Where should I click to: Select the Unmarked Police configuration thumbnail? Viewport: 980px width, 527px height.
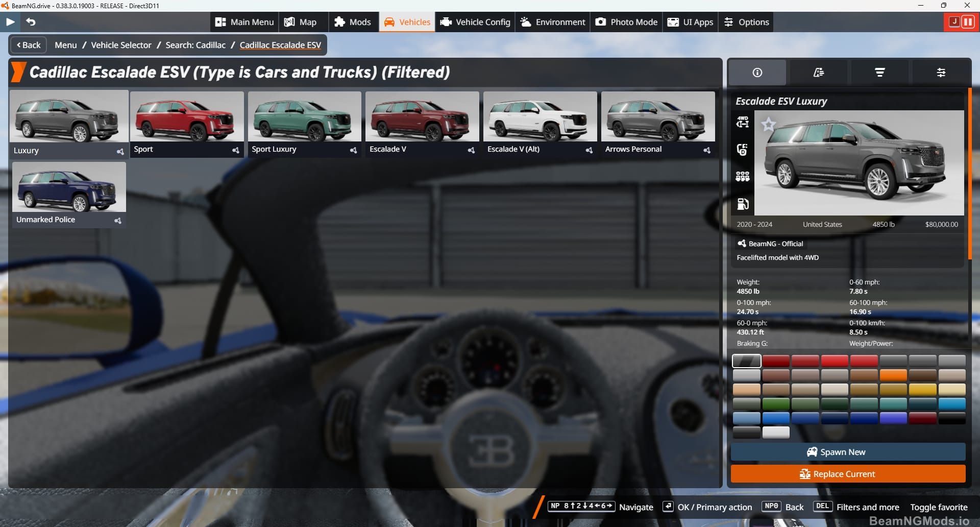click(x=68, y=188)
